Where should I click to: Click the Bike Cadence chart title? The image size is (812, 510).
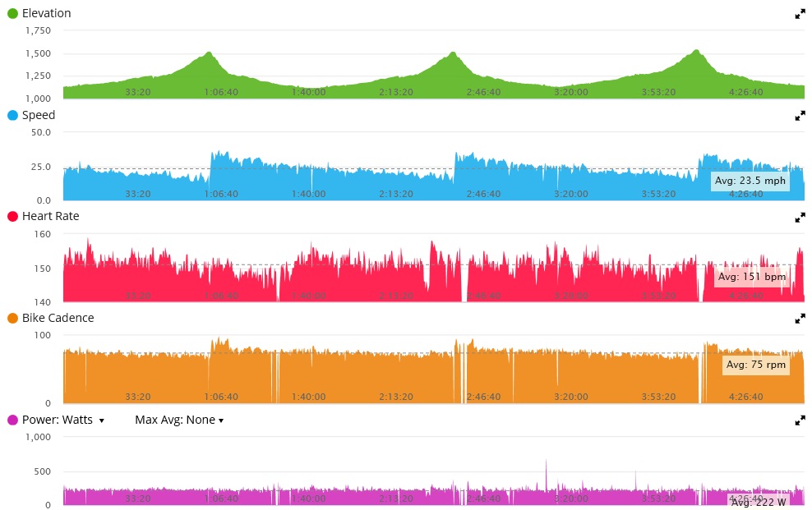(x=58, y=318)
